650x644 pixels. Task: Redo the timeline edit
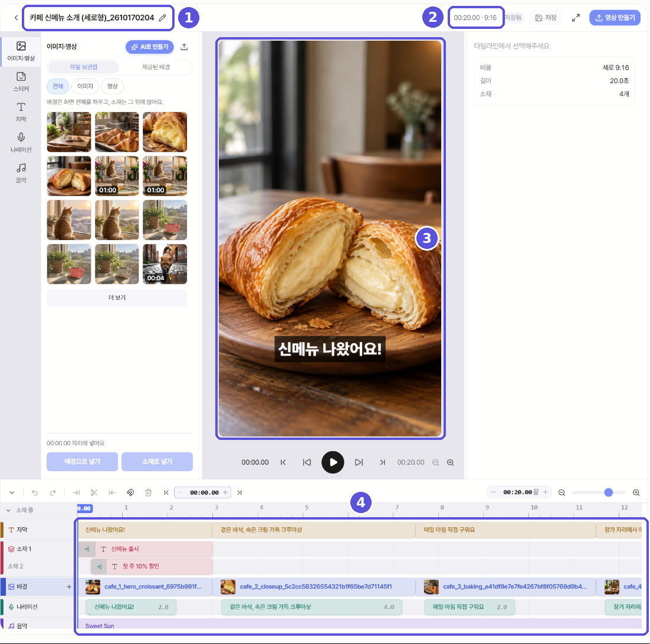point(52,492)
